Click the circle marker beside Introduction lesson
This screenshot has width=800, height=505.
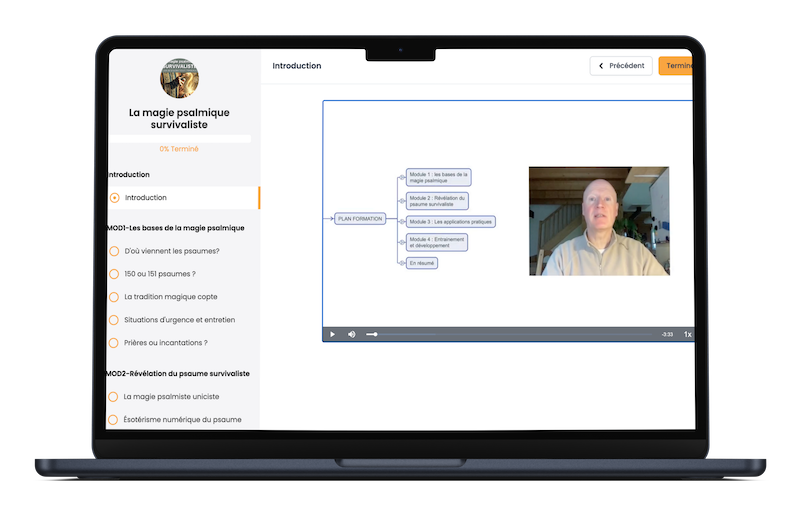[115, 197]
